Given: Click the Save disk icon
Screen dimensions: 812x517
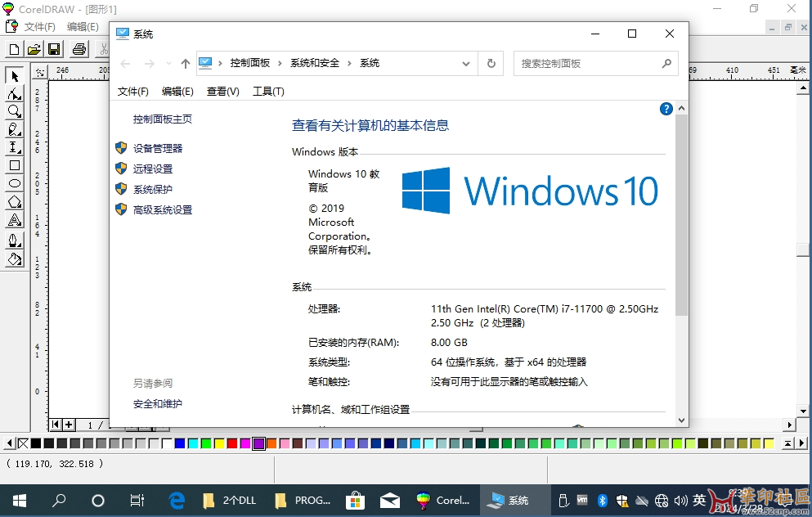Looking at the screenshot, I should (54, 49).
